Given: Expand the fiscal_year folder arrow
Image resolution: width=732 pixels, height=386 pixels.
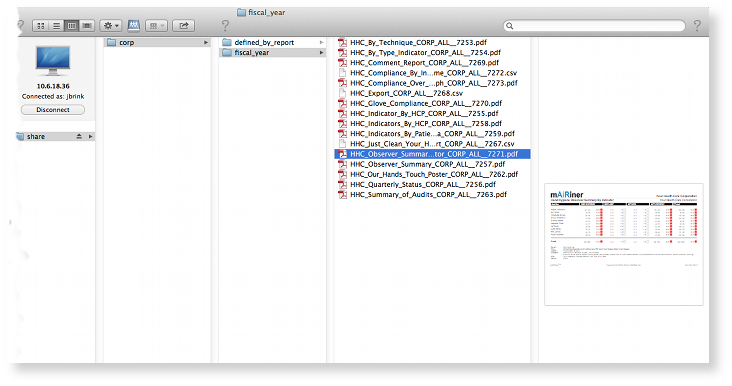Looking at the screenshot, I should click(x=321, y=53).
